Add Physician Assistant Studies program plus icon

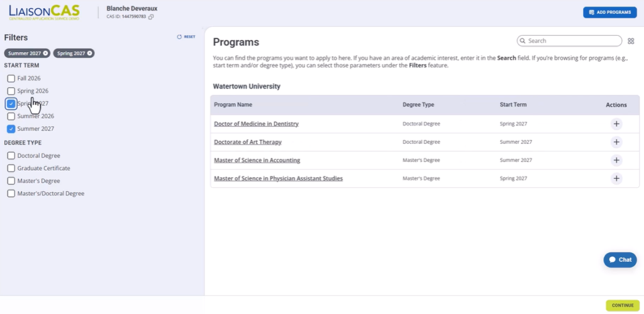click(616, 178)
